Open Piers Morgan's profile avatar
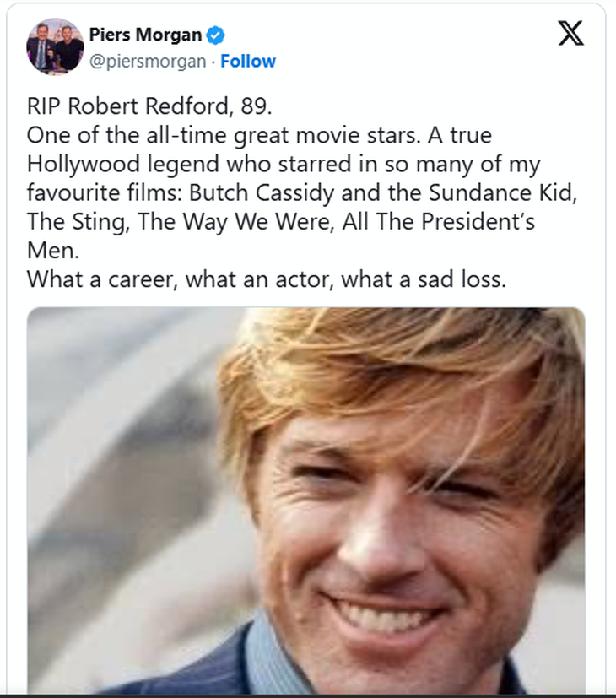Viewport: 616px width, 698px height. pos(55,46)
